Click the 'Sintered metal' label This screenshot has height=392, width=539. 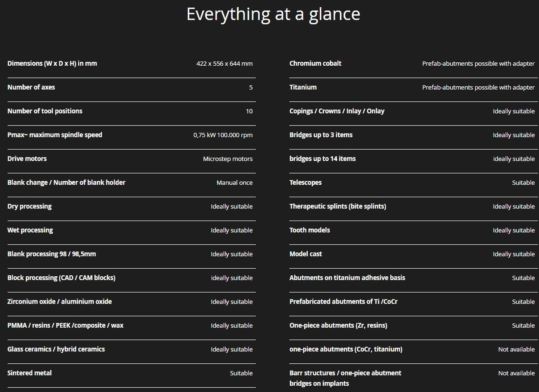(29, 373)
